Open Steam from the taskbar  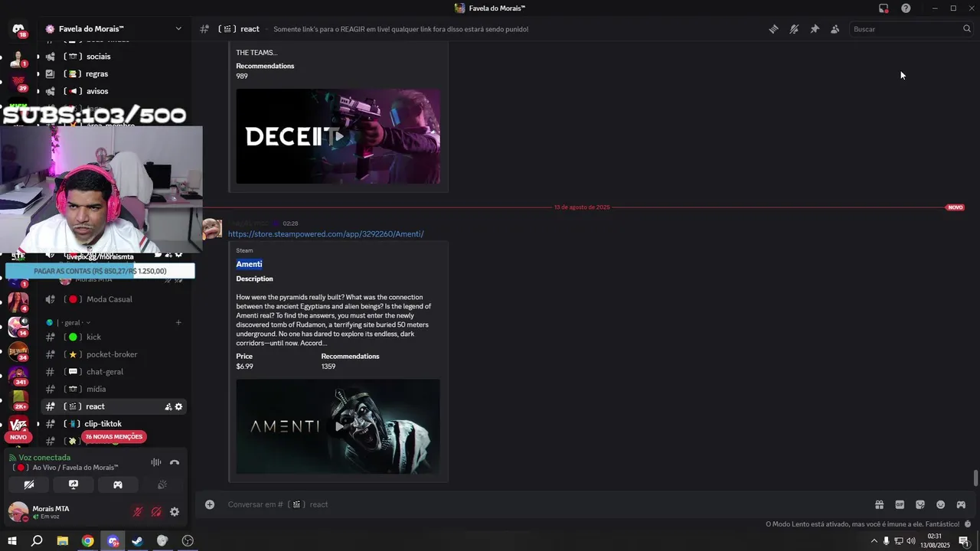(137, 541)
